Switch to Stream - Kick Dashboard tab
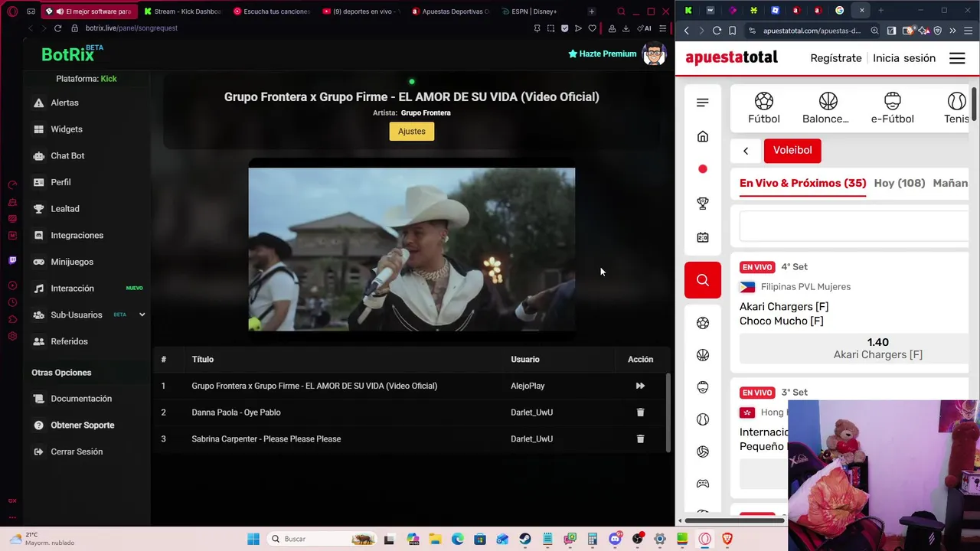The width and height of the screenshot is (980, 551). (184, 11)
